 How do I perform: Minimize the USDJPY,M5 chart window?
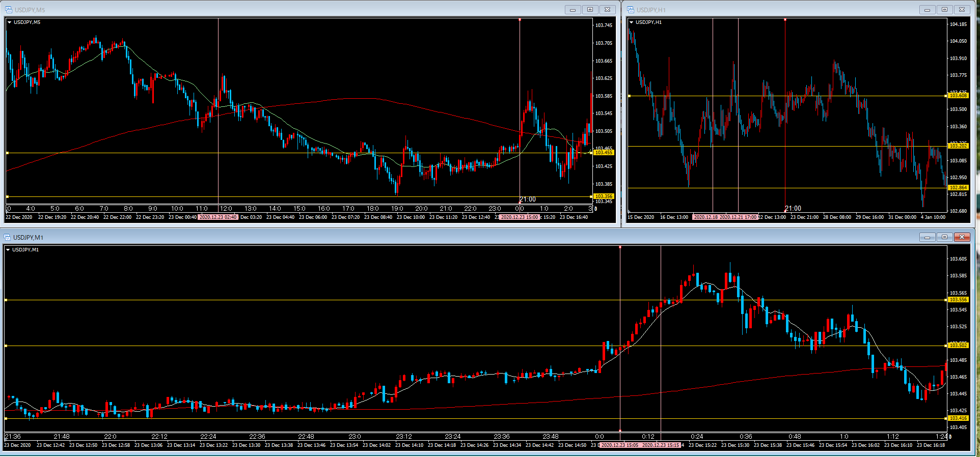click(x=573, y=10)
